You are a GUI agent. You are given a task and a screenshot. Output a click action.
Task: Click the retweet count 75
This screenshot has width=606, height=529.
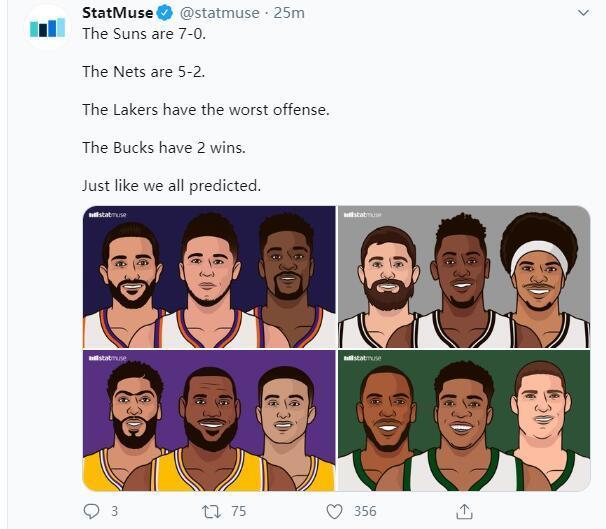pyautogui.click(x=238, y=511)
